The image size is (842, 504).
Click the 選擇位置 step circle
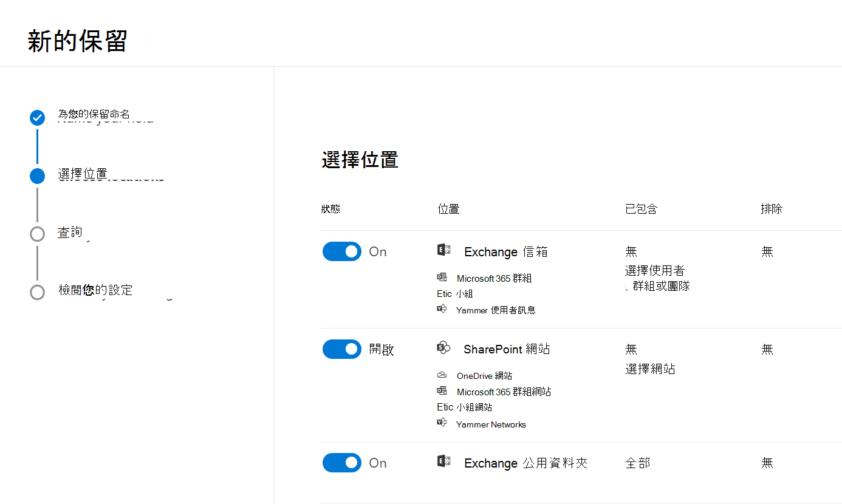pos(37,176)
